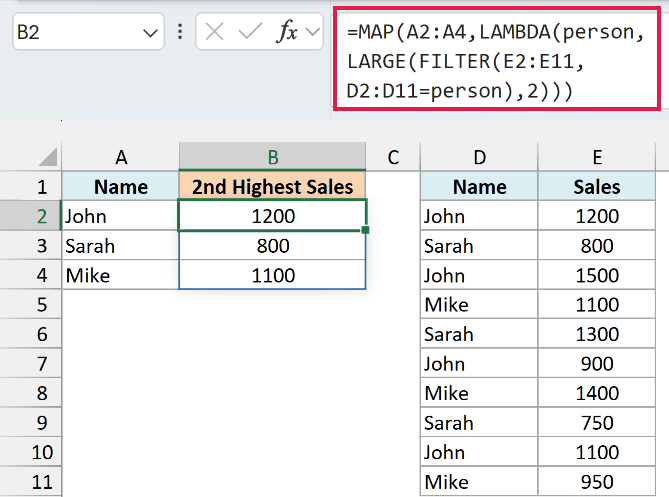Screen dimensions: 669x497
Task: Click the 2nd Highest Sales header cell
Action: point(273,186)
